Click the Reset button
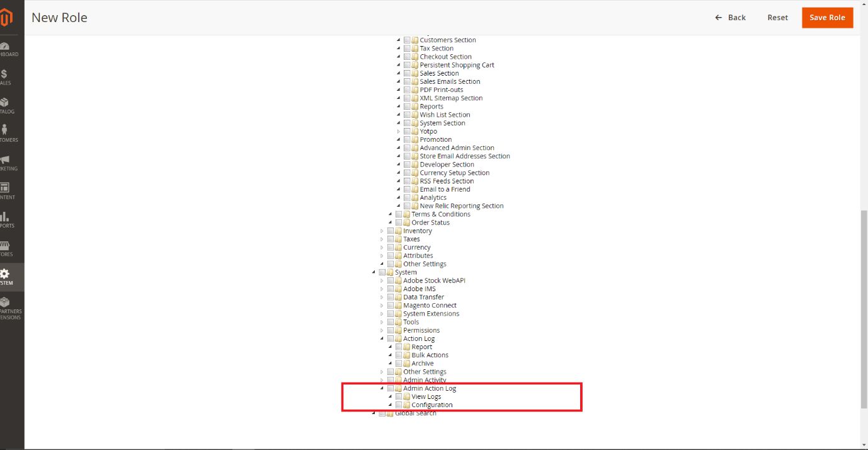This screenshot has height=450, width=868. [777, 18]
